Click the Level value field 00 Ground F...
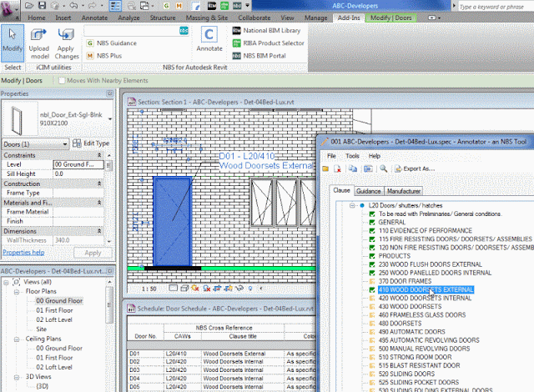Viewport: 534px width, 392px height. tap(78, 164)
